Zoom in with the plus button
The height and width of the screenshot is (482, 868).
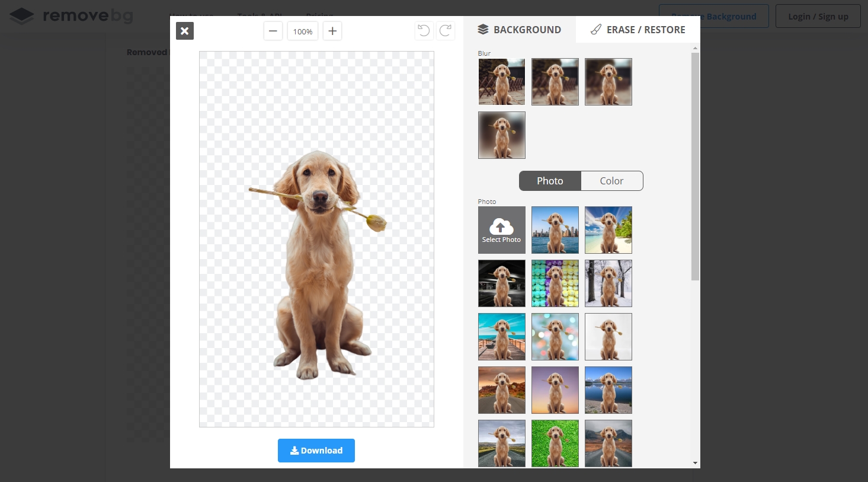[332, 31]
